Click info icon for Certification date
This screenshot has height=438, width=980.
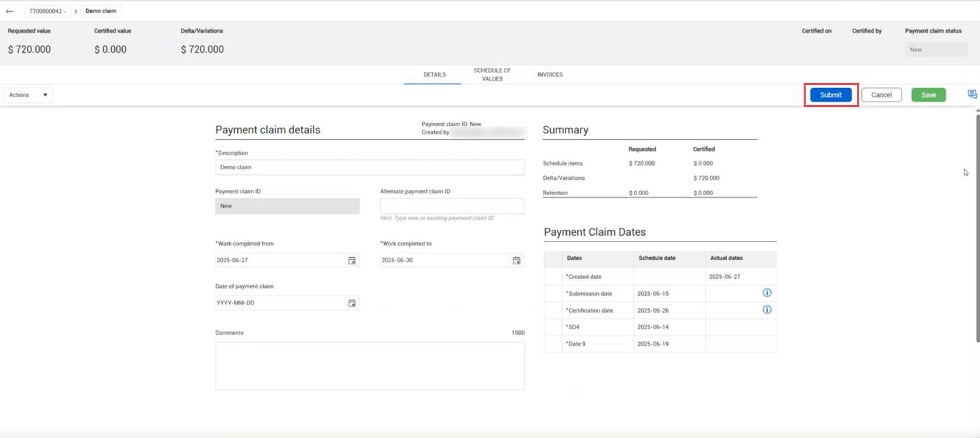[x=767, y=310]
